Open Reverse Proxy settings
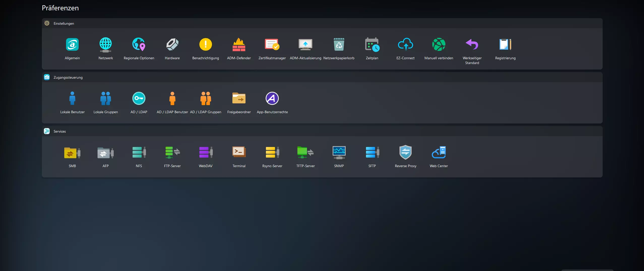 click(x=406, y=152)
